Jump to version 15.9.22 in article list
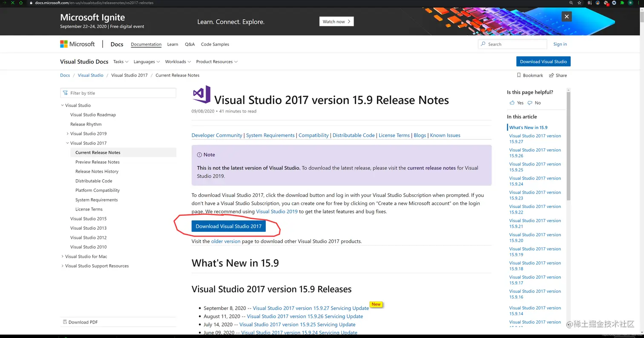This screenshot has height=338, width=644. pyautogui.click(x=535, y=209)
